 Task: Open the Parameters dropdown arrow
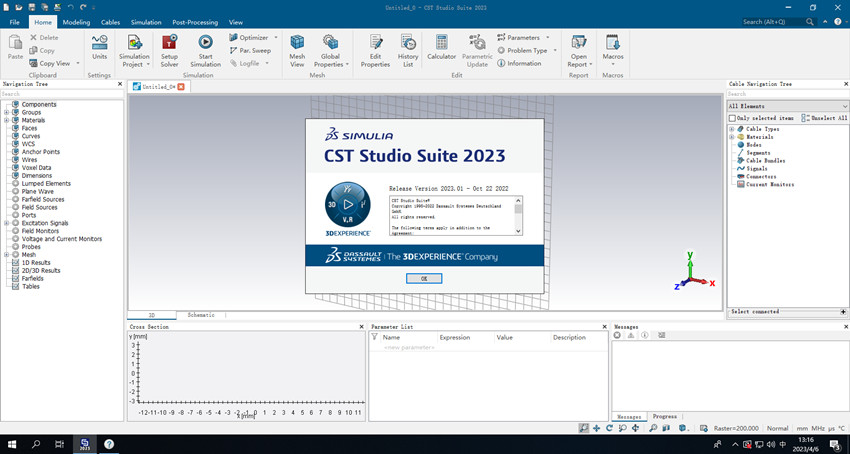pos(547,37)
